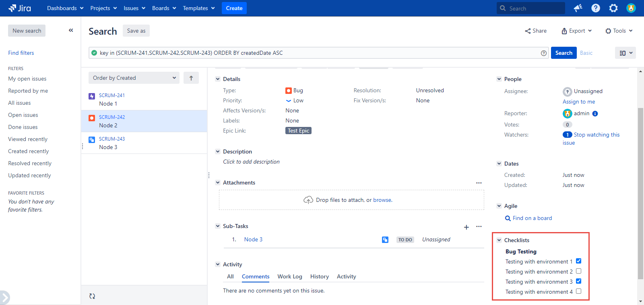Click the blue Create button
The height and width of the screenshot is (305, 644).
pos(234,8)
